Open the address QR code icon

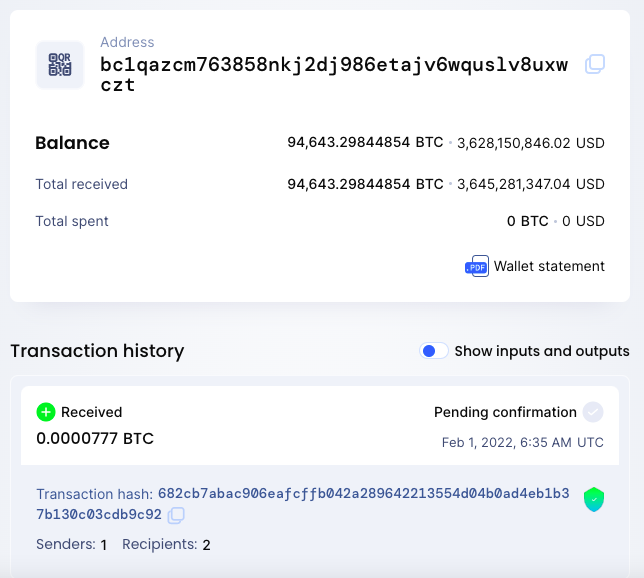[60, 64]
